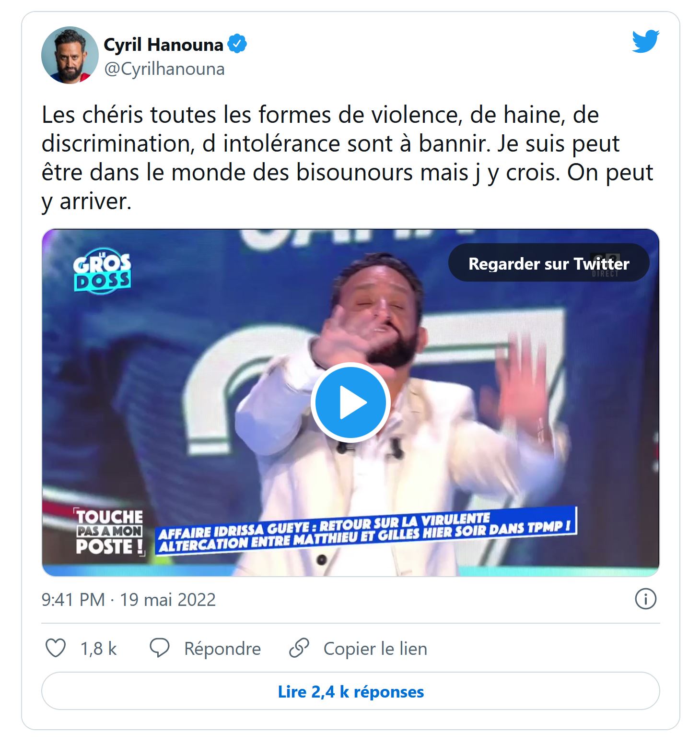The width and height of the screenshot is (700, 746).
Task: Open the Cyril Hanouna display name
Action: [x=163, y=45]
